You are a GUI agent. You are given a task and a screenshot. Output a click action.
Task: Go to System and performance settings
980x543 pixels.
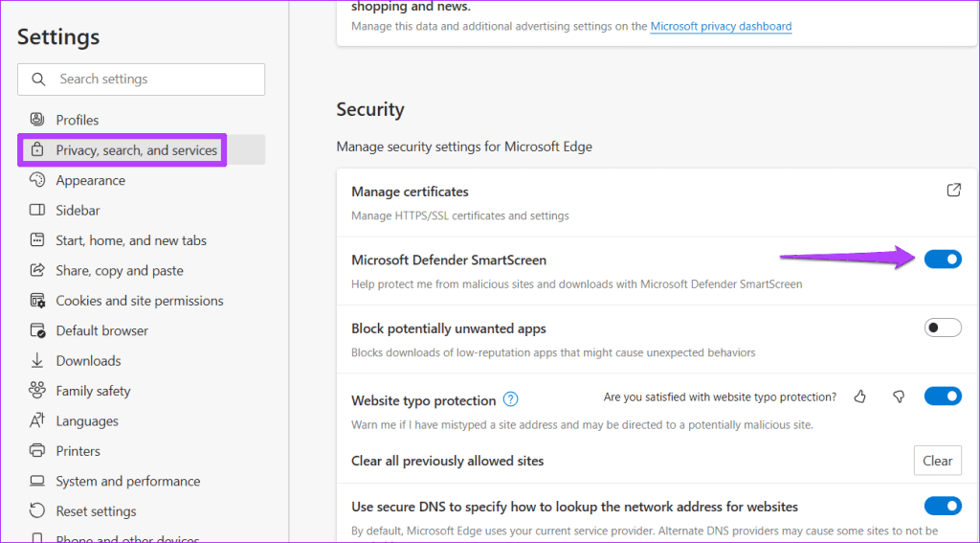[x=127, y=481]
